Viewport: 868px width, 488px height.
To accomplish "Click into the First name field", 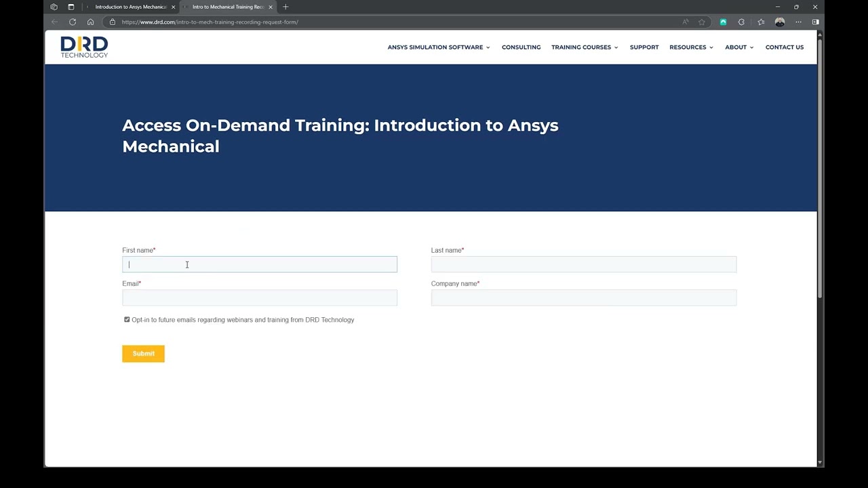I will [x=260, y=264].
